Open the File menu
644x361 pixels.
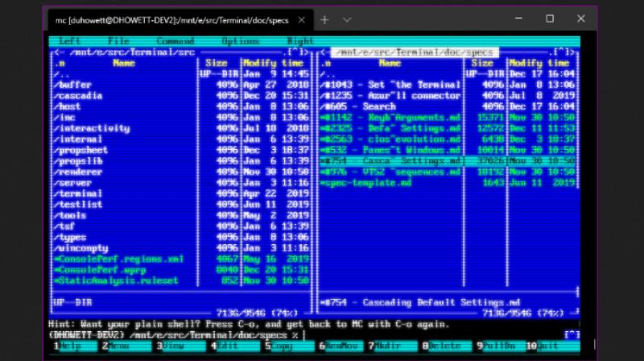tap(118, 40)
